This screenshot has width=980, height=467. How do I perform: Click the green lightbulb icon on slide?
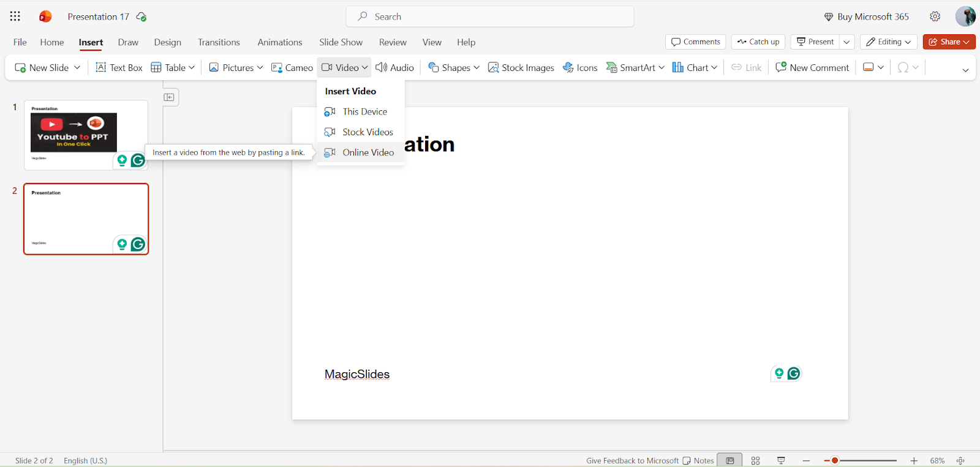[779, 373]
